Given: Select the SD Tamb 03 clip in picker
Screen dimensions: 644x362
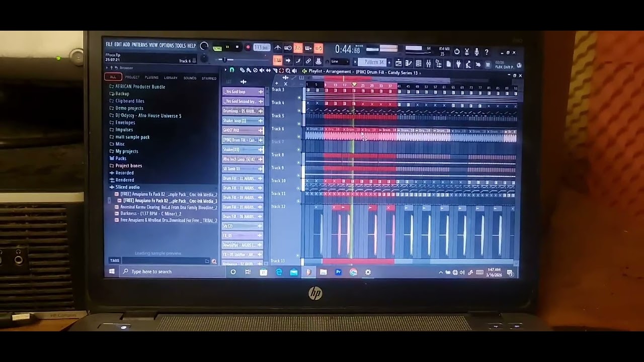Looking at the screenshot, I should coord(243,169).
